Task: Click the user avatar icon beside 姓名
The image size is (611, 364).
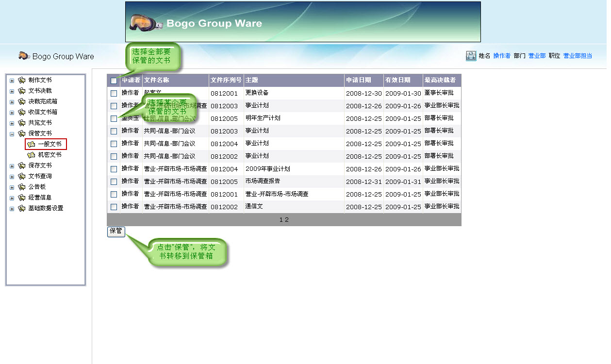Action: click(471, 56)
